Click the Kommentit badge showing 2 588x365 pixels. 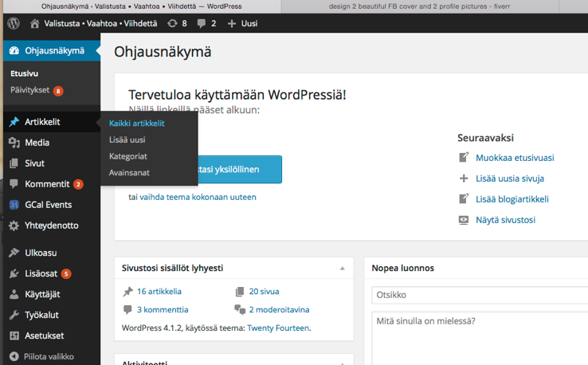[x=78, y=184]
